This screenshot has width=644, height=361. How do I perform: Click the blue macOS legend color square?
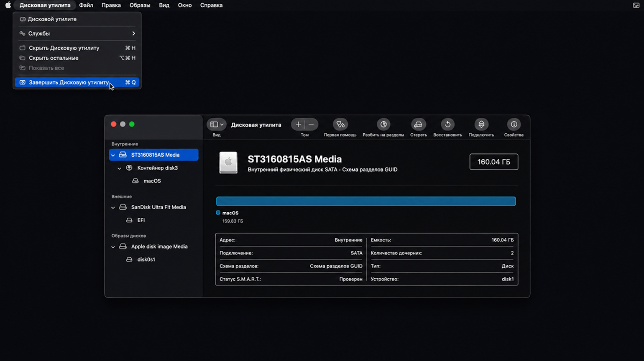218,213
